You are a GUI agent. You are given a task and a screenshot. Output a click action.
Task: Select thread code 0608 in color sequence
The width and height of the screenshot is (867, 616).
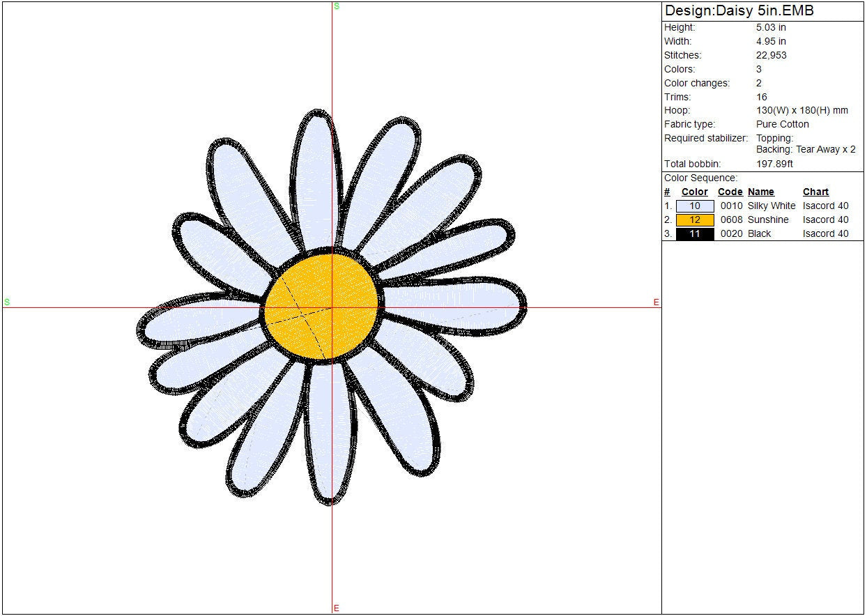point(731,220)
